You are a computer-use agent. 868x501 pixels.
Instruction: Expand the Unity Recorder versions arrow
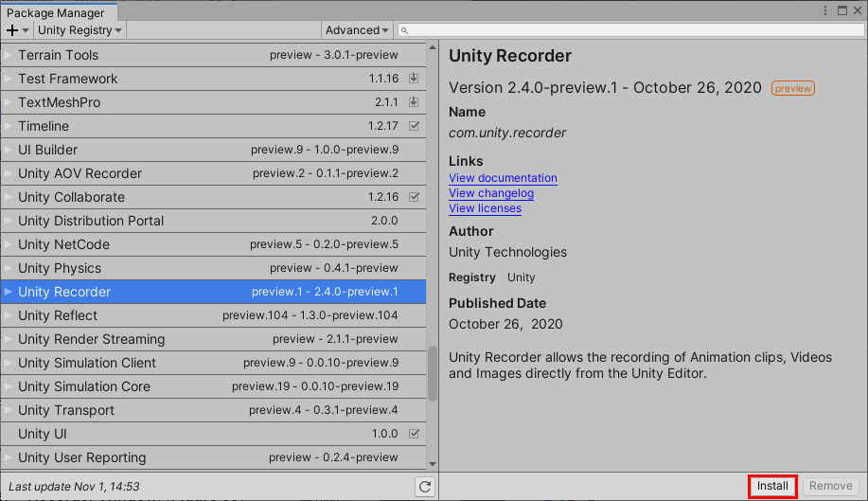[x=9, y=292]
